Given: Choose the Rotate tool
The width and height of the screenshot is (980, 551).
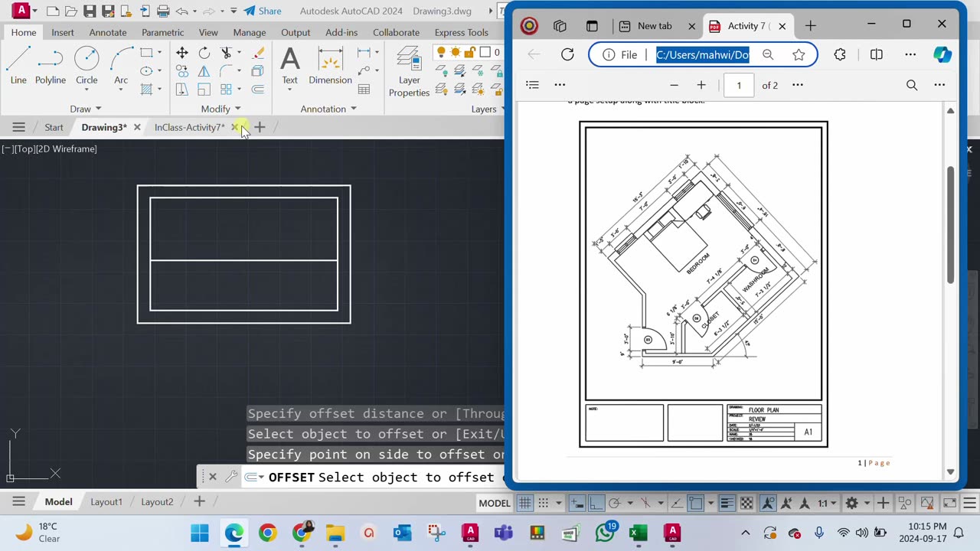Looking at the screenshot, I should pos(204,53).
